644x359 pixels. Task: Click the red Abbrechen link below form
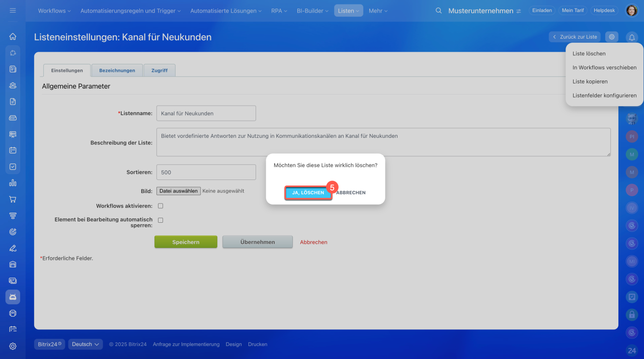(313, 242)
